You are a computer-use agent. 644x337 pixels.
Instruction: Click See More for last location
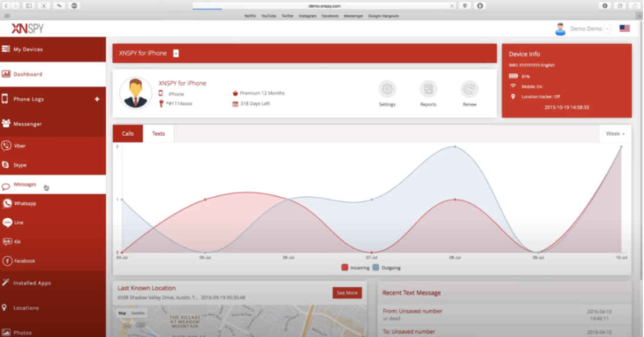[x=347, y=293]
